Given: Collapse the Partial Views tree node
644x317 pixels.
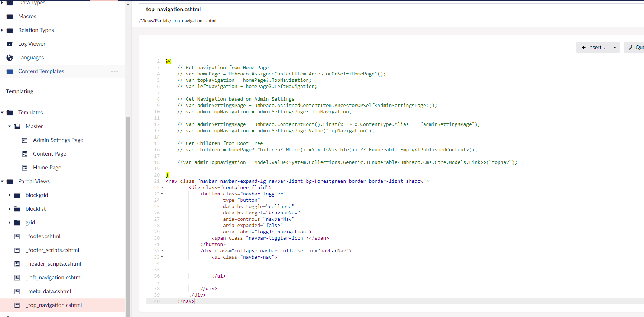Looking at the screenshot, I should coord(2,181).
